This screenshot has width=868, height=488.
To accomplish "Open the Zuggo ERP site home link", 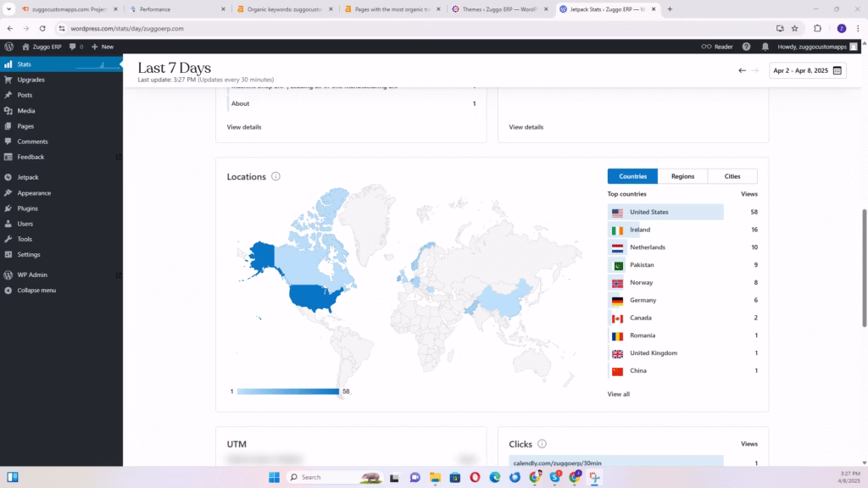I will point(42,47).
